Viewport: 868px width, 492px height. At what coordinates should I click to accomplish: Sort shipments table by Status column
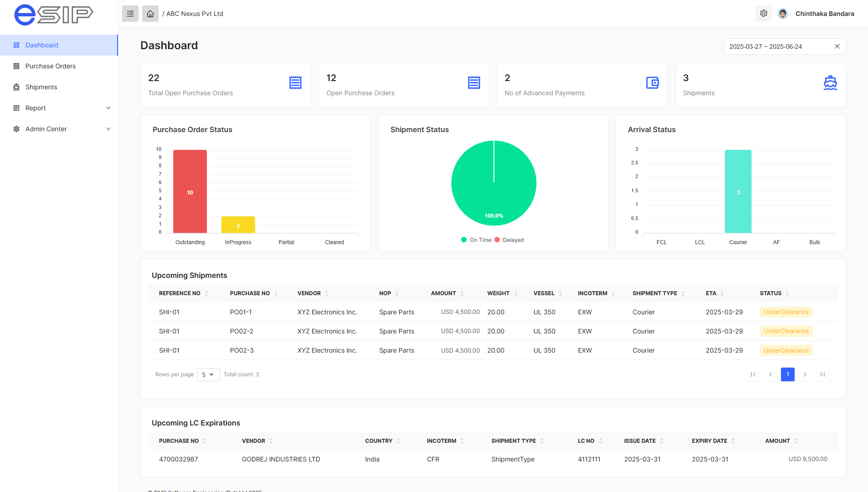(x=787, y=293)
